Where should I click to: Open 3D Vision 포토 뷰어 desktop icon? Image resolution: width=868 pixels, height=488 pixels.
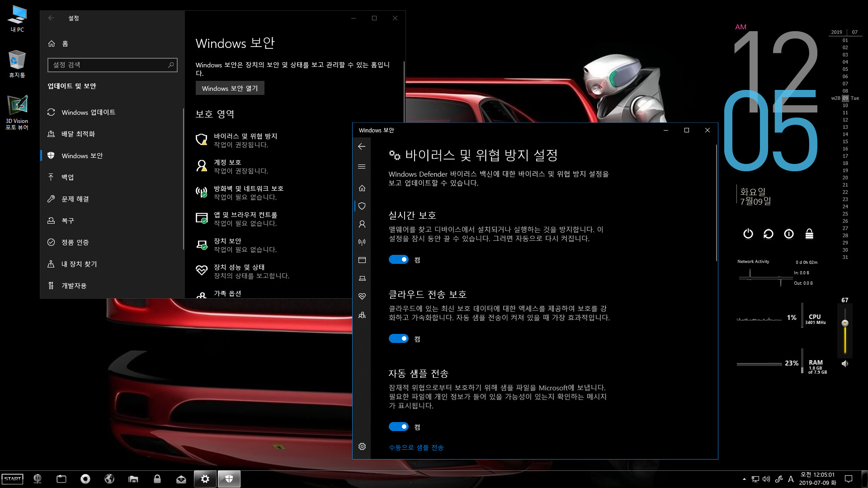[17, 113]
